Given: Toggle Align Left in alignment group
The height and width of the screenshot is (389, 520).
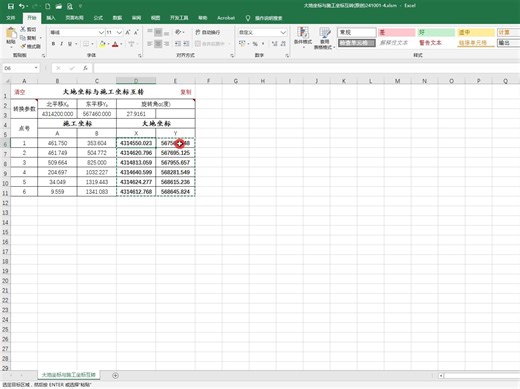Looking at the screenshot, I should [x=150, y=44].
